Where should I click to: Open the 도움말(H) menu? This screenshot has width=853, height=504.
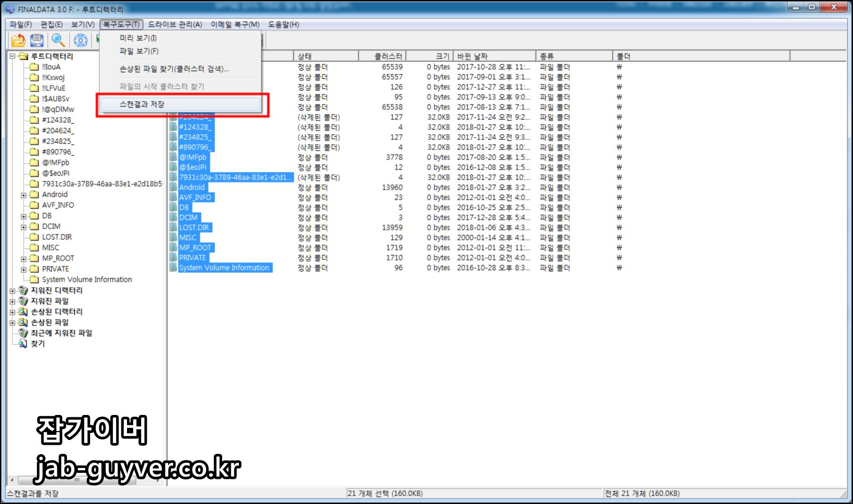click(283, 24)
